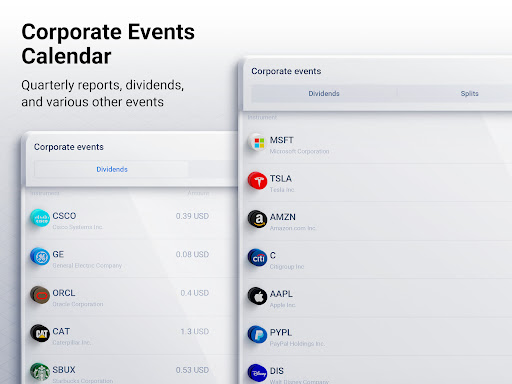Screen dimensions: 512x384
Task: Click the CAT 1.3 USD amount
Action: [x=195, y=331]
